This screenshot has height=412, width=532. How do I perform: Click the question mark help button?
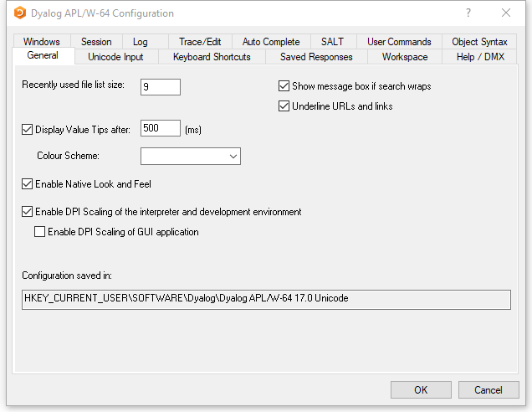point(468,13)
